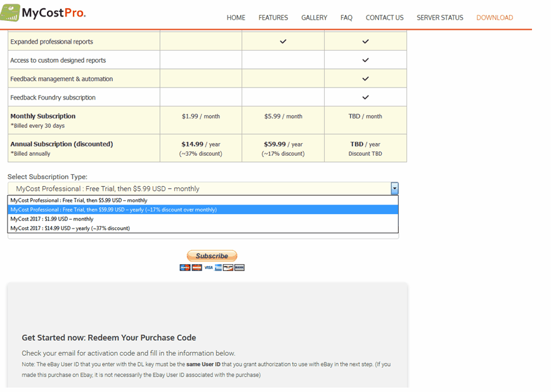Image resolution: width=551 pixels, height=392 pixels.
Task: Navigate to FAQ
Action: [346, 18]
